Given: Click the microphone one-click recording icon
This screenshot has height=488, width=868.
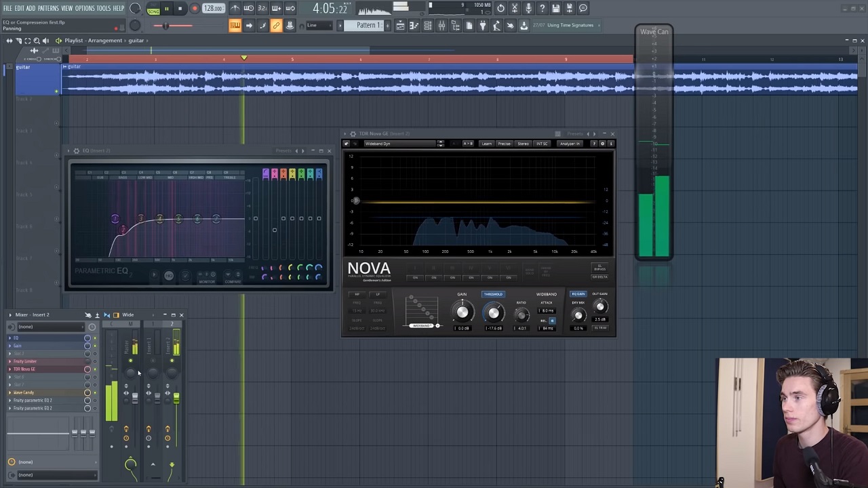Looking at the screenshot, I should pos(528,8).
